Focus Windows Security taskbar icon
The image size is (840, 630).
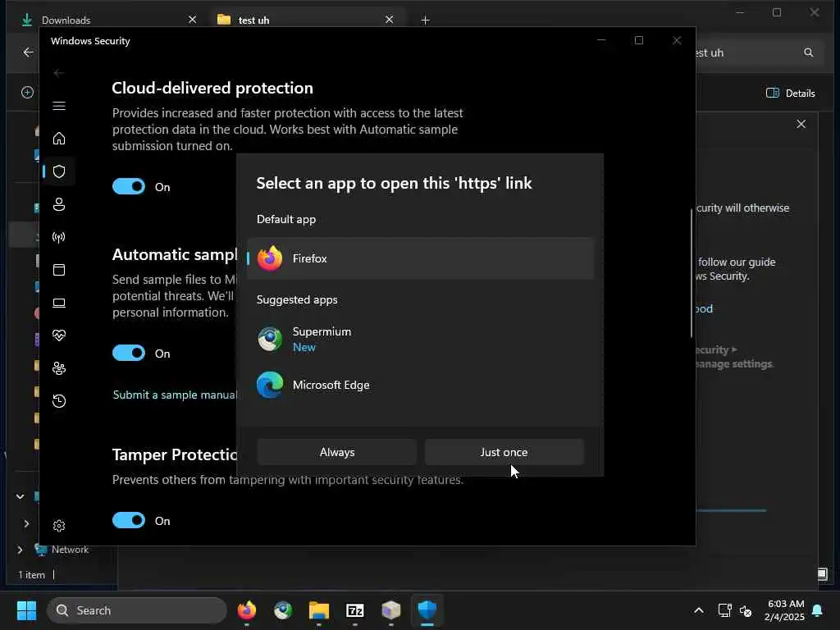pos(427,610)
